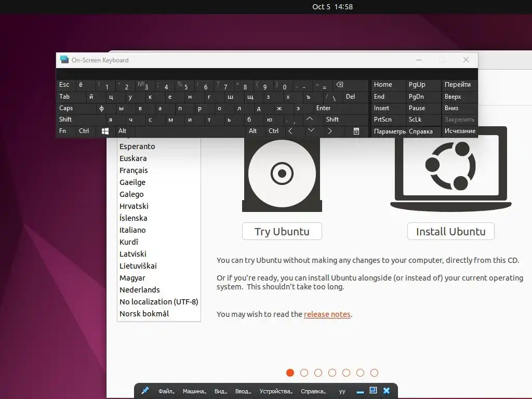This screenshot has width=532, height=399.
Task: Click the up arrow key
Action: coord(310,119)
